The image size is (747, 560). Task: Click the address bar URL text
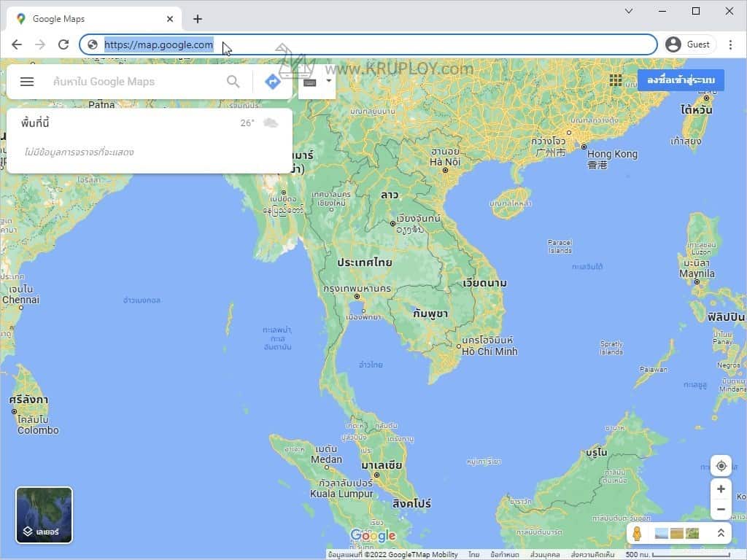tap(158, 44)
